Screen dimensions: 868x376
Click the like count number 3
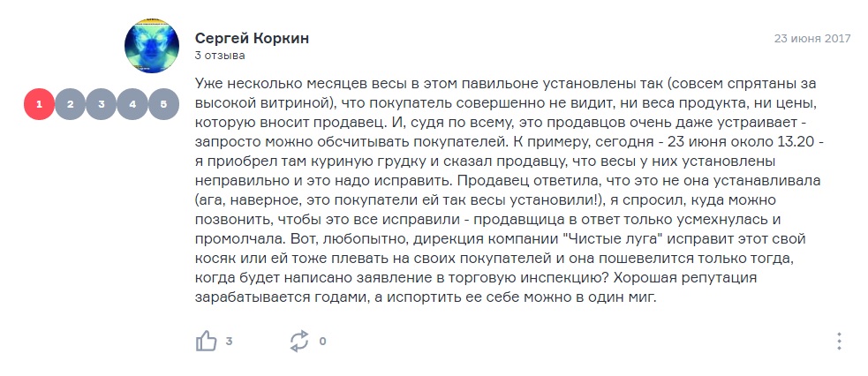229,342
